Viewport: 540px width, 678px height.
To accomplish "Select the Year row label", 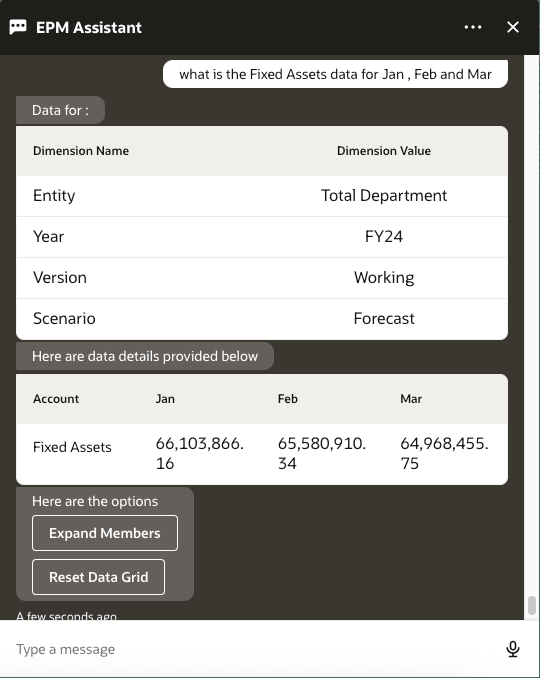I will [x=48, y=237].
